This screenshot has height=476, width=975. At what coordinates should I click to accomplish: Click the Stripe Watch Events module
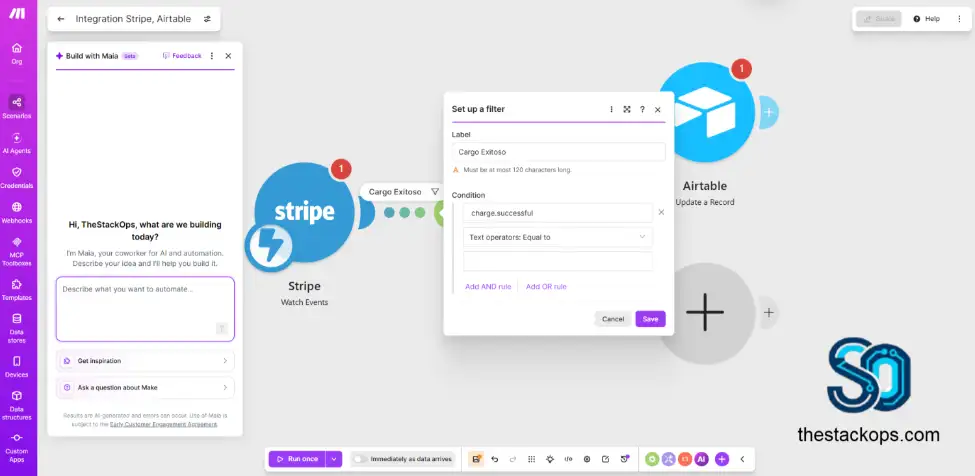pos(304,212)
